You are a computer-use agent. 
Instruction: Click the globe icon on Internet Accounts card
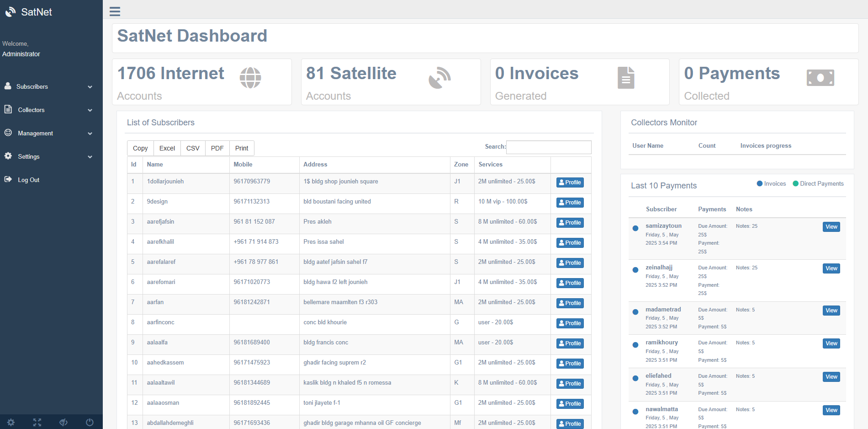pos(250,78)
